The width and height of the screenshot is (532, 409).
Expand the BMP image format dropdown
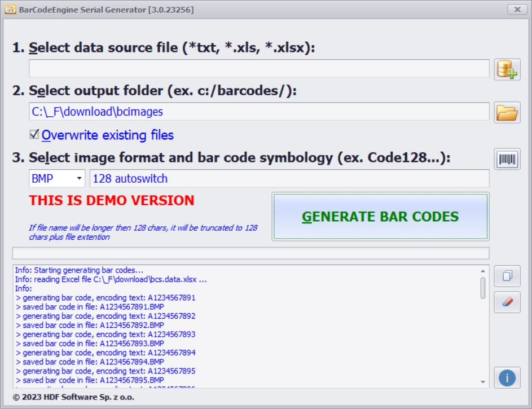coord(78,179)
